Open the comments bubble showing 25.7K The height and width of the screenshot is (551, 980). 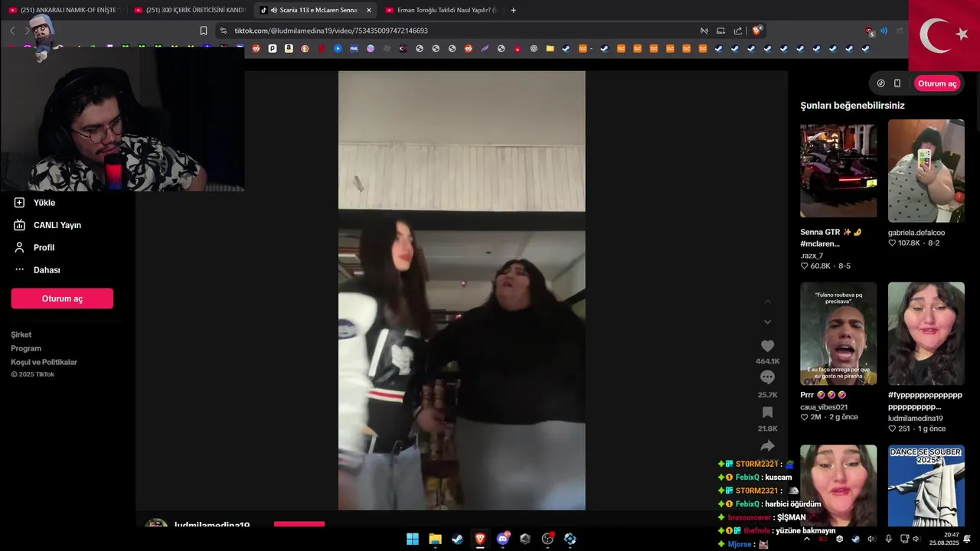click(x=767, y=377)
